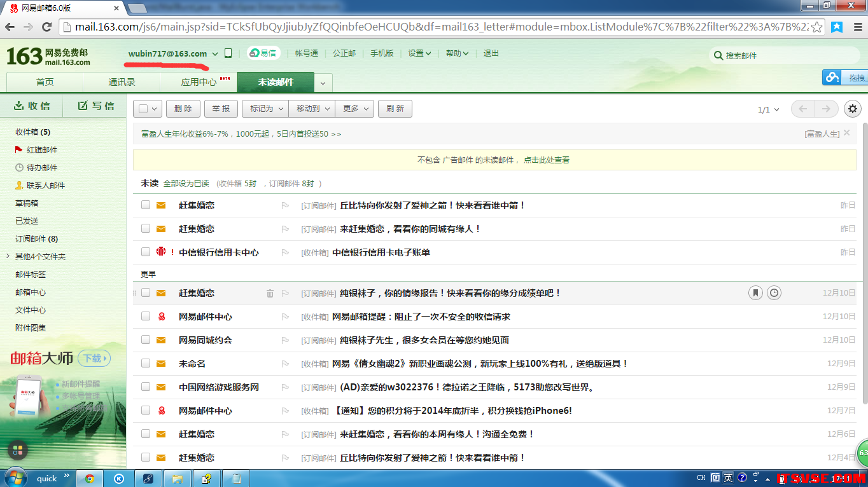The width and height of the screenshot is (868, 487).
Task: Tick the 中国网络游戏服务网 email checkbox
Action: [x=146, y=387]
